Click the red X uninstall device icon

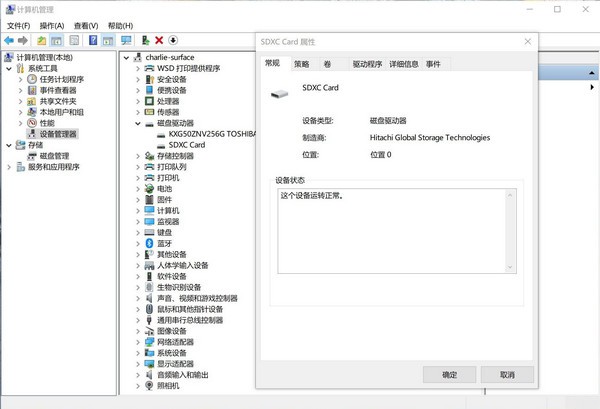click(x=159, y=40)
